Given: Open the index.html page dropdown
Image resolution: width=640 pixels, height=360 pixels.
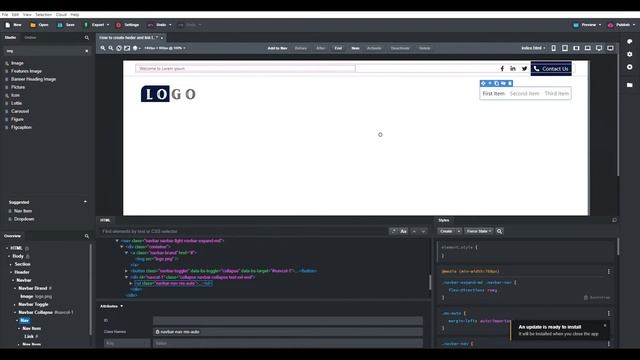Looking at the screenshot, I should (533, 48).
